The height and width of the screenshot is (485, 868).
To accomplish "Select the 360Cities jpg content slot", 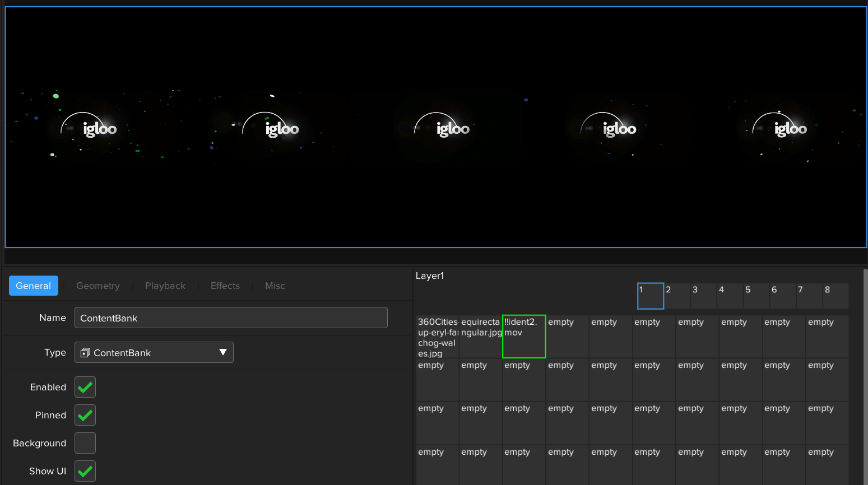I will (x=437, y=337).
